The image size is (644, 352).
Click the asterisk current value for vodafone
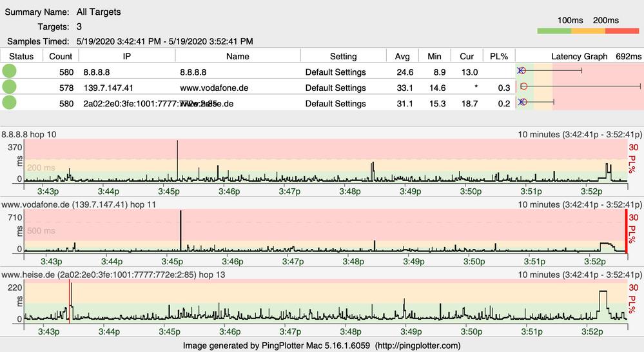(476, 87)
